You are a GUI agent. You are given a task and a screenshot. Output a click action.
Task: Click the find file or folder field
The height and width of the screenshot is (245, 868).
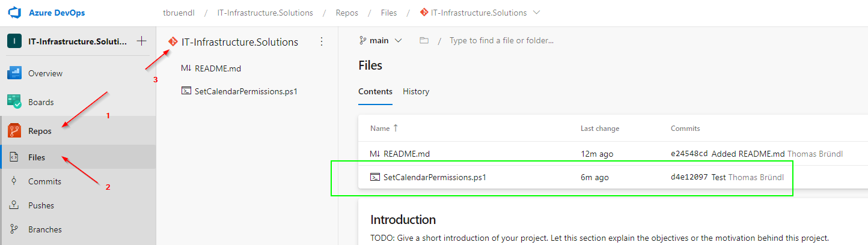[x=501, y=41]
